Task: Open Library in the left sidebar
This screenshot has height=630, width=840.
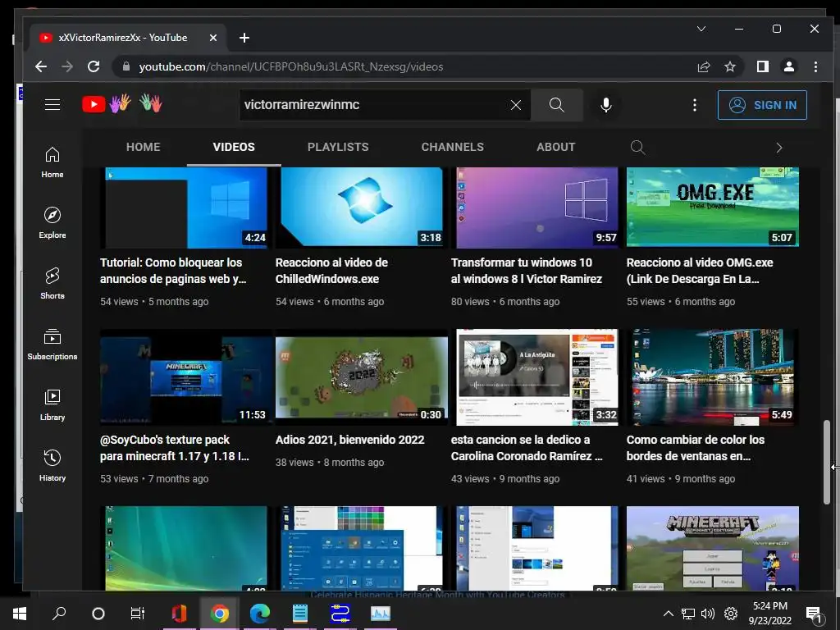Action: (52, 404)
